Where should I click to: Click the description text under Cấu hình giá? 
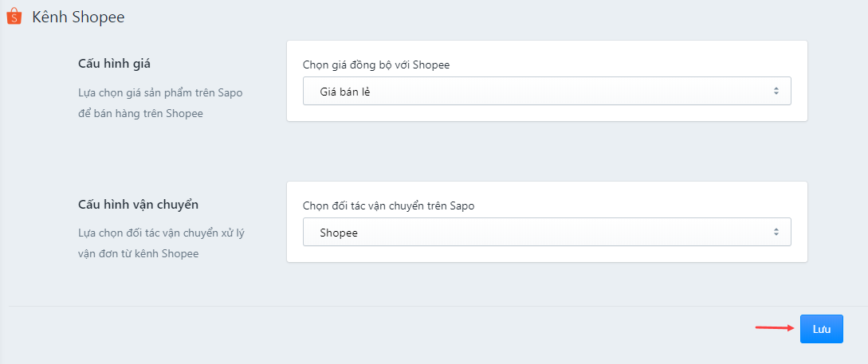click(160, 104)
